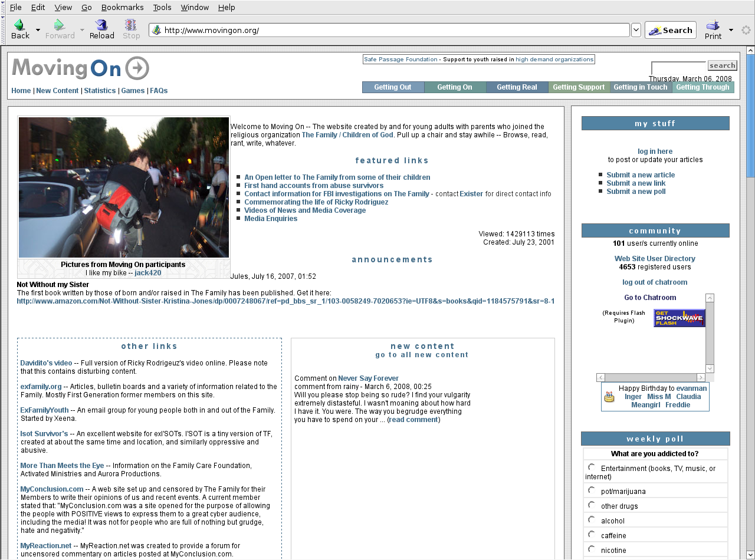The height and width of the screenshot is (560, 755).
Task: Click the birthday cake icon
Action: [x=609, y=397]
